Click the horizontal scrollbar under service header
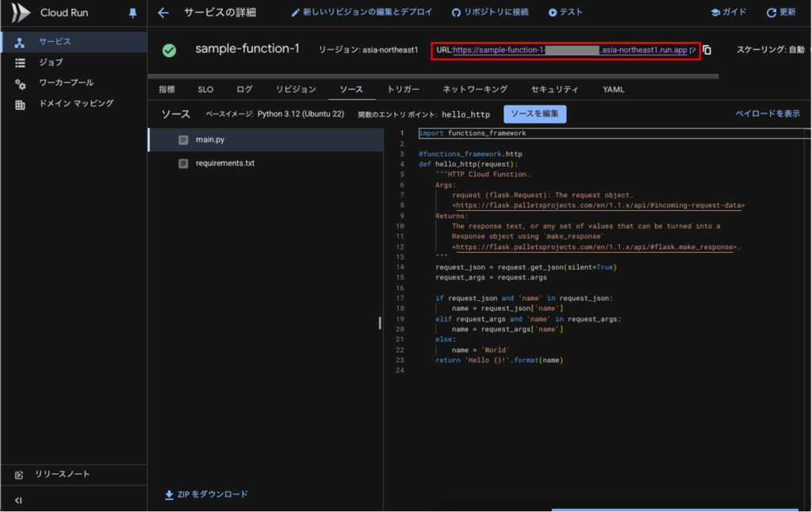Viewport: 812px width, 512px height. pos(433,76)
